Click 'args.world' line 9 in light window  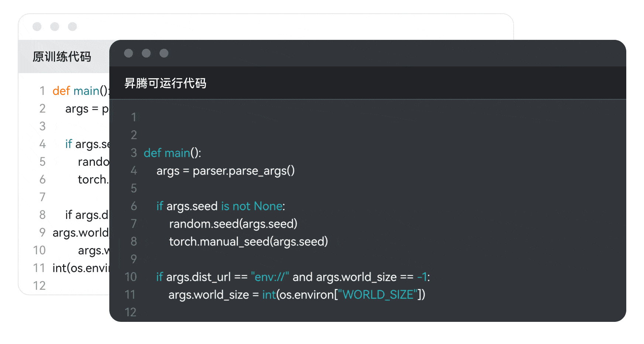(x=81, y=233)
